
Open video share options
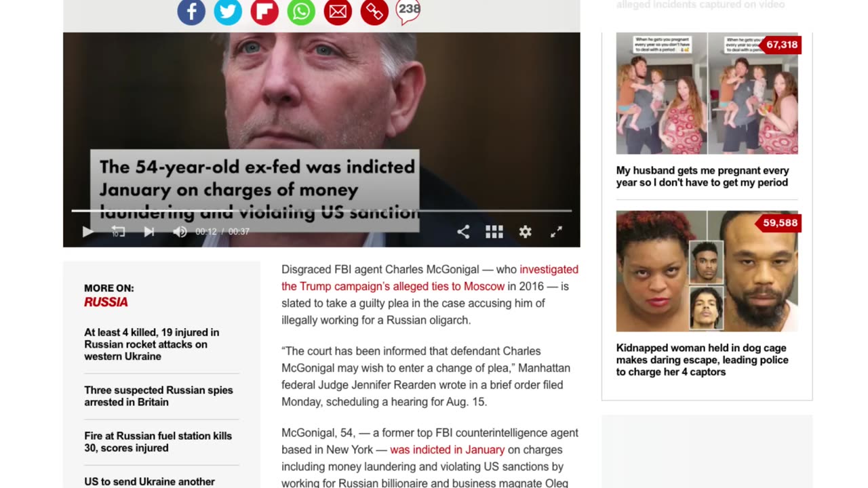[x=463, y=232]
